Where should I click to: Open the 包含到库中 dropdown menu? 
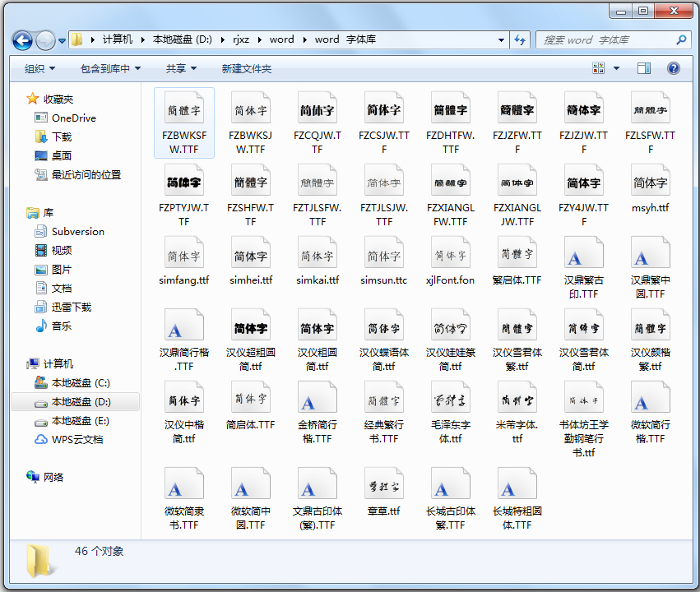click(x=110, y=68)
